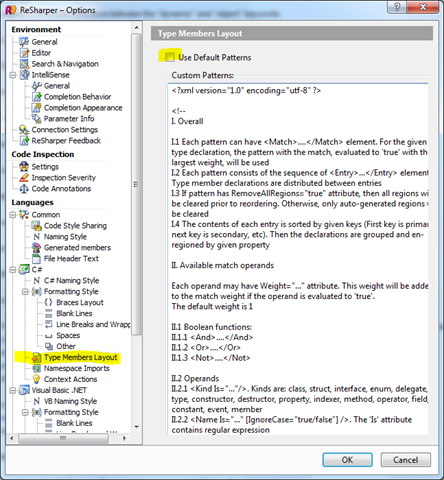Click the File Header Text icon
This screenshot has height=480, width=444.
36,259
